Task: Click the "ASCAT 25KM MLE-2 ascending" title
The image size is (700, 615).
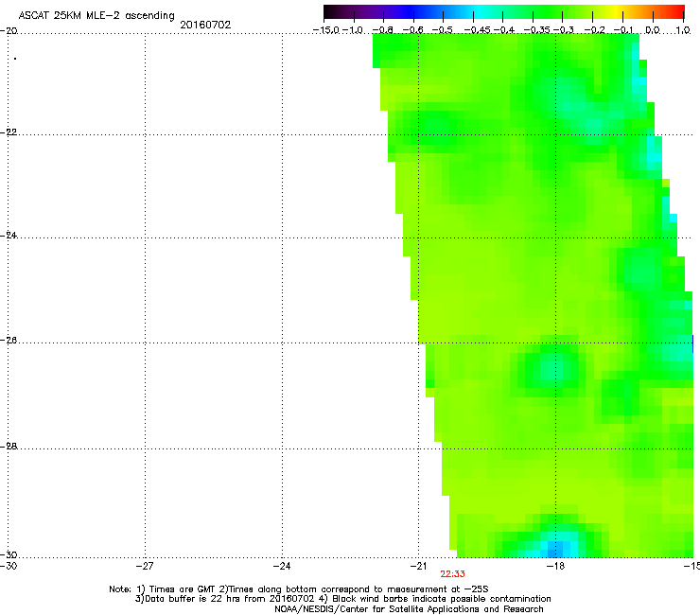Action: [96, 16]
